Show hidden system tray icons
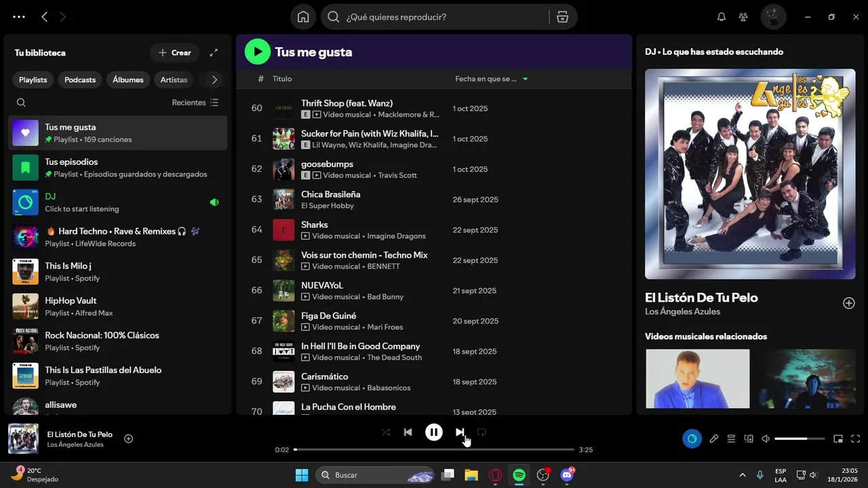This screenshot has height=488, width=868. [x=743, y=475]
